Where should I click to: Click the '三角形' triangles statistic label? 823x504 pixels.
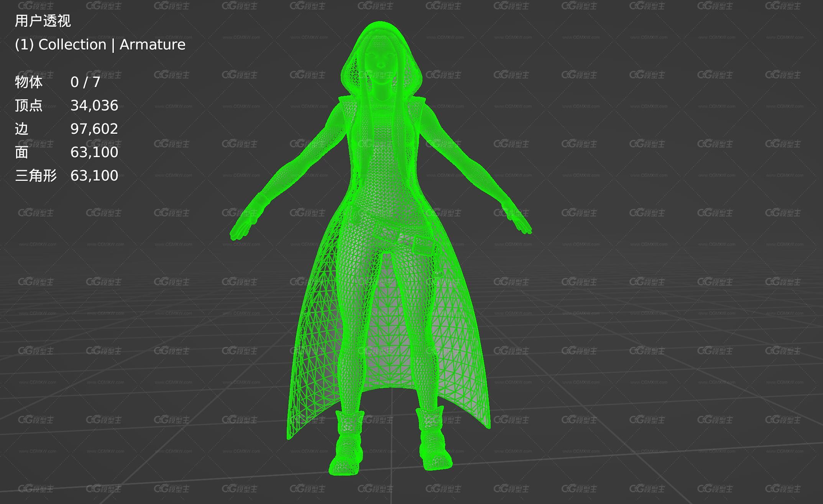[36, 176]
